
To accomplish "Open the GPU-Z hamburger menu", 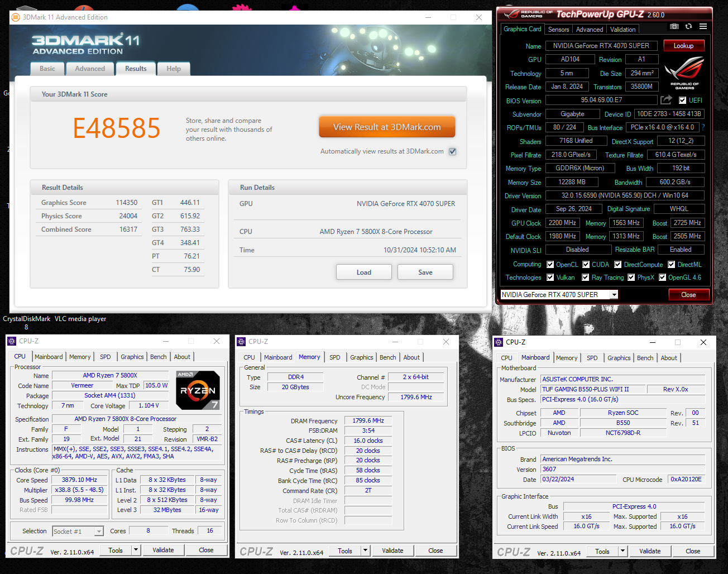I will (x=703, y=26).
